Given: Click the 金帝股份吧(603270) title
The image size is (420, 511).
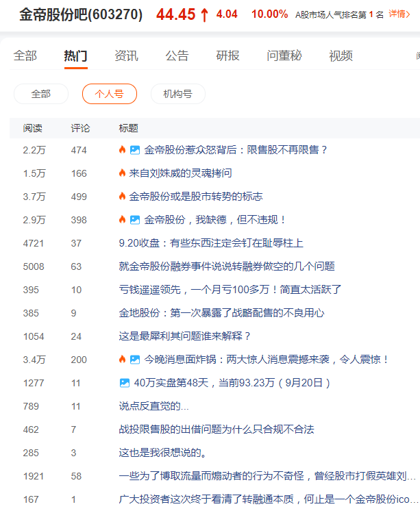Looking at the screenshot, I should point(81,14).
